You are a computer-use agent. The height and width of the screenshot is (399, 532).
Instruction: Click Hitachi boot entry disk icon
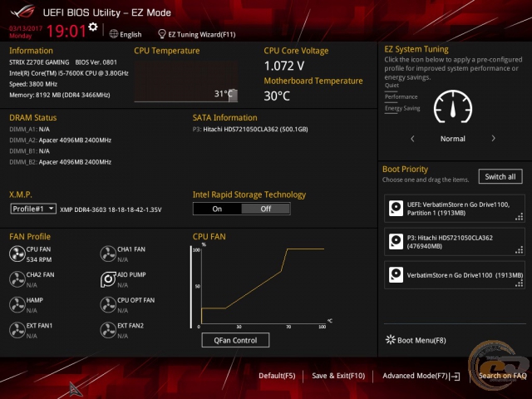(x=396, y=242)
